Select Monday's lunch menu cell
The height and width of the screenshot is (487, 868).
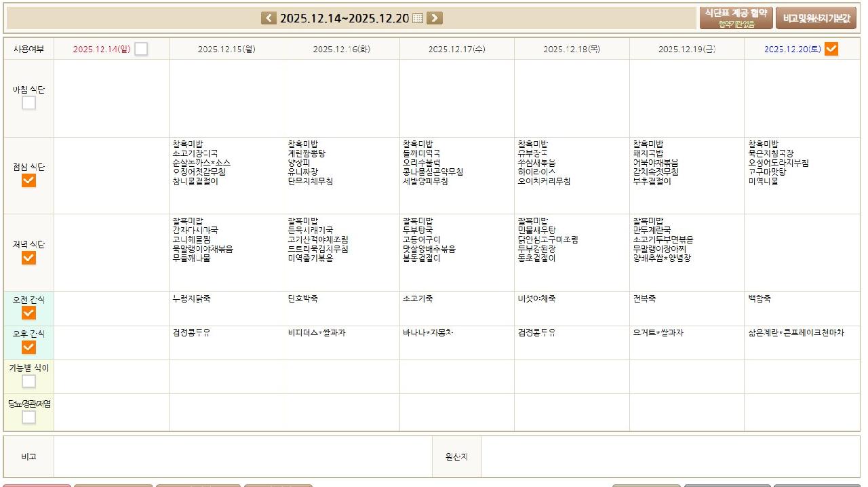226,176
